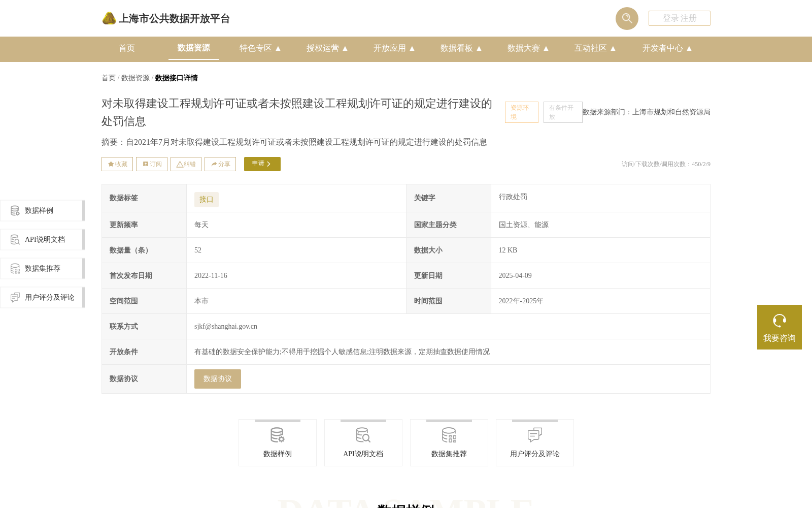This screenshot has height=508, width=812.
Task: Click 登录 注册 button
Action: tap(680, 18)
